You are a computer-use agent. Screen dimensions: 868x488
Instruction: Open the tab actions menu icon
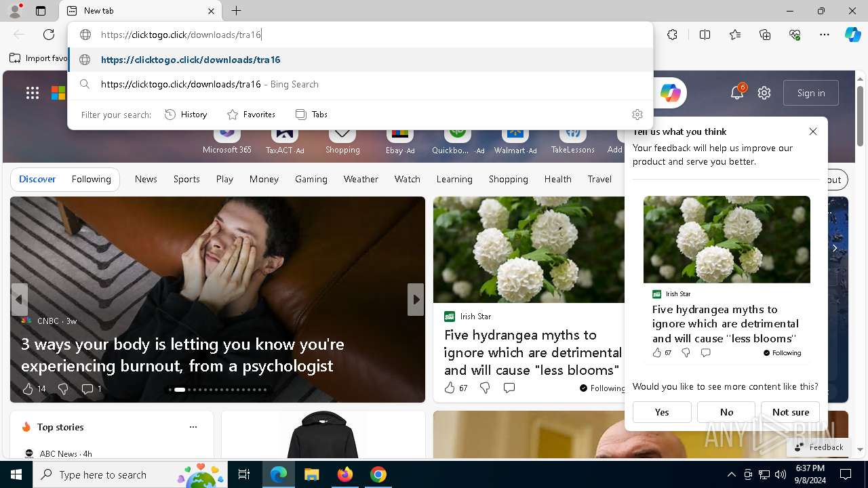tap(41, 11)
